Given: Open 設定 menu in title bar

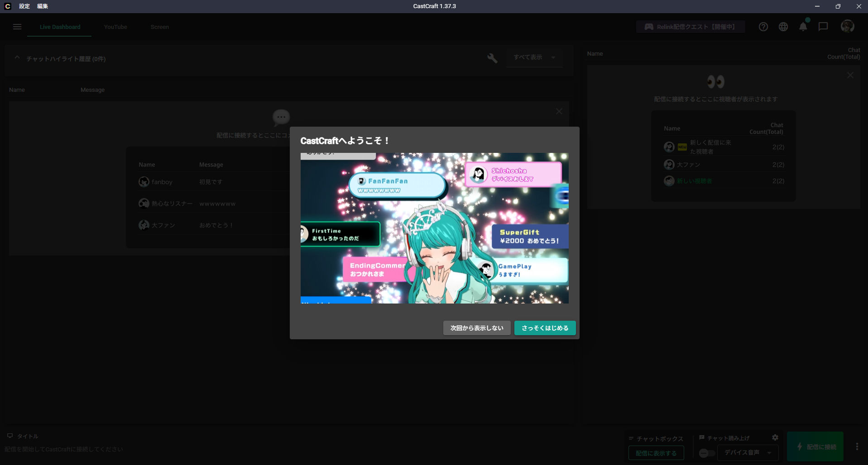Looking at the screenshot, I should coord(24,6).
